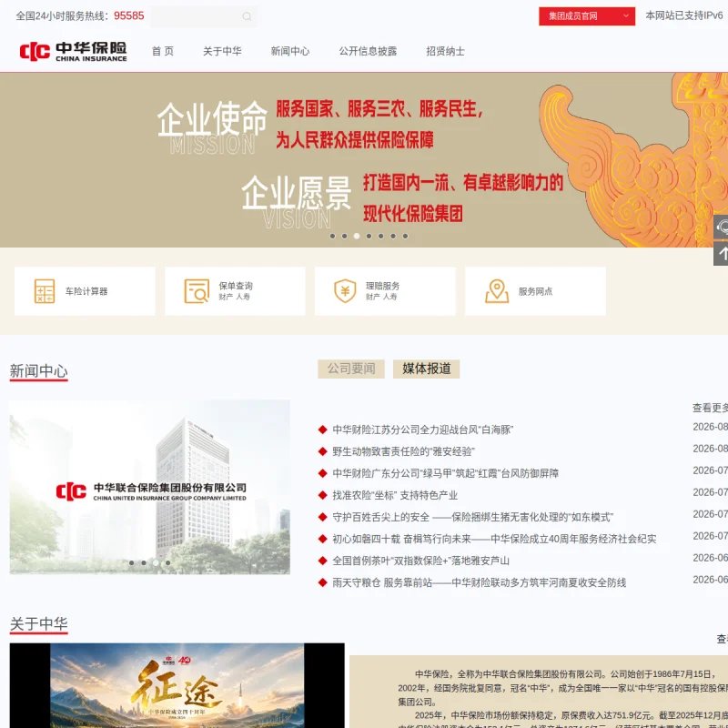The width and height of the screenshot is (728, 728).
Task: Click 财产 under 理赔服务
Action: (x=373, y=297)
